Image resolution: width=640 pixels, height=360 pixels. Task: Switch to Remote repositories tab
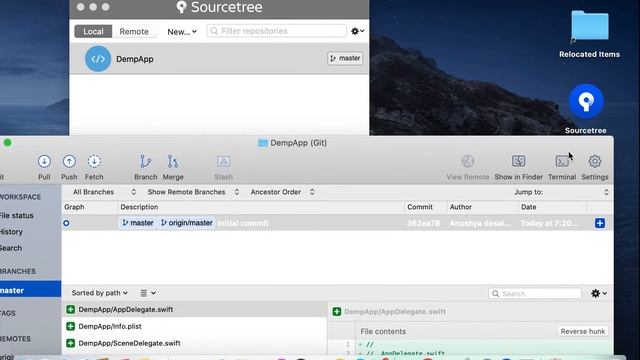click(x=134, y=31)
